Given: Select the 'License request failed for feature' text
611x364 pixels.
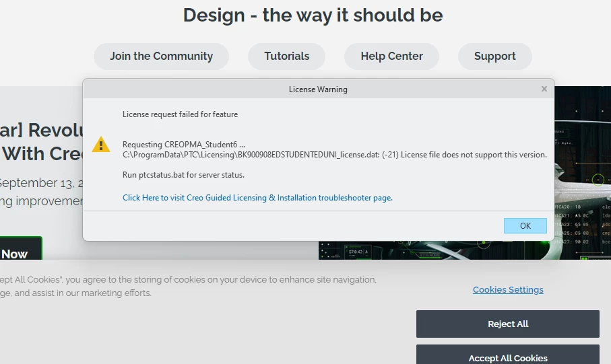Looking at the screenshot, I should coord(180,114).
